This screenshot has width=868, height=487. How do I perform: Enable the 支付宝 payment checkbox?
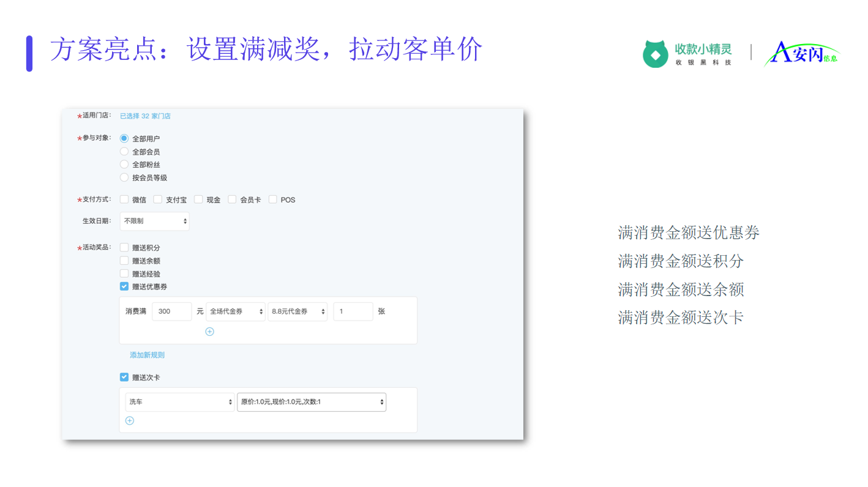[157, 199]
